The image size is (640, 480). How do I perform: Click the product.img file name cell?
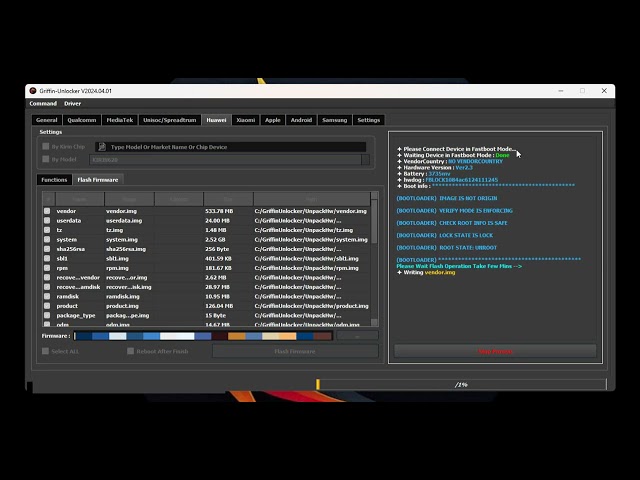click(x=122, y=306)
